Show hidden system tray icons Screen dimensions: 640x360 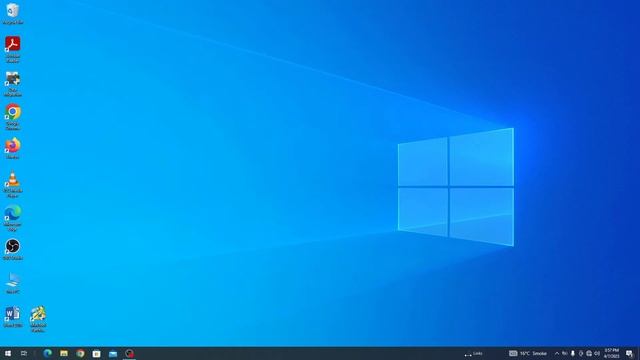click(557, 353)
